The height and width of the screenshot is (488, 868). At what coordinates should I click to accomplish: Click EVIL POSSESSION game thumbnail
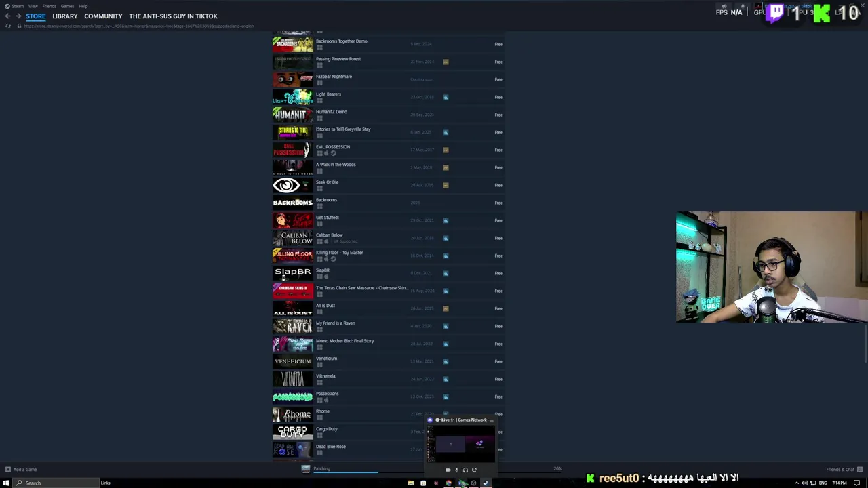coord(293,150)
